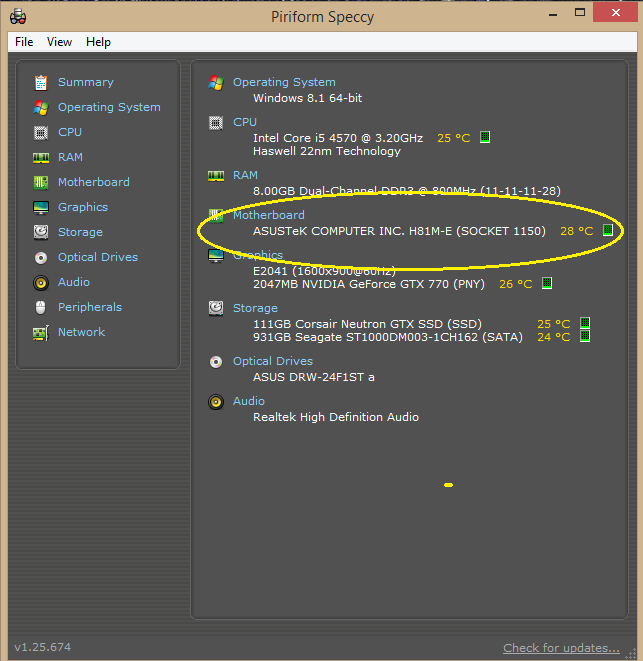Click the Windows 8.1 64-bit text
The image size is (643, 661).
point(307,98)
